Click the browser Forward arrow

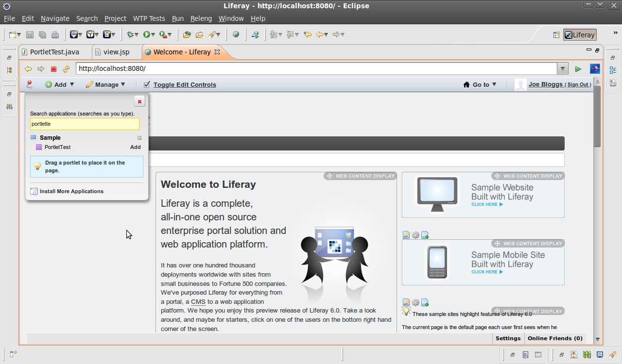41,69
